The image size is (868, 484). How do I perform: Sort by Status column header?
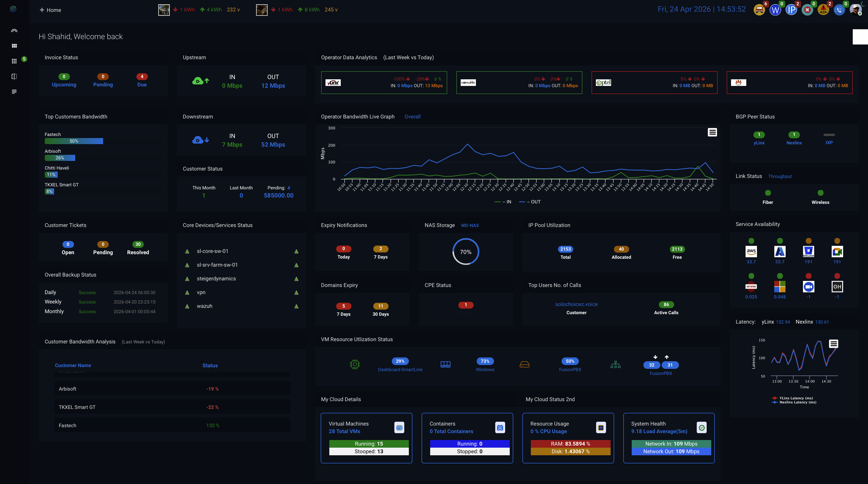[x=210, y=365]
